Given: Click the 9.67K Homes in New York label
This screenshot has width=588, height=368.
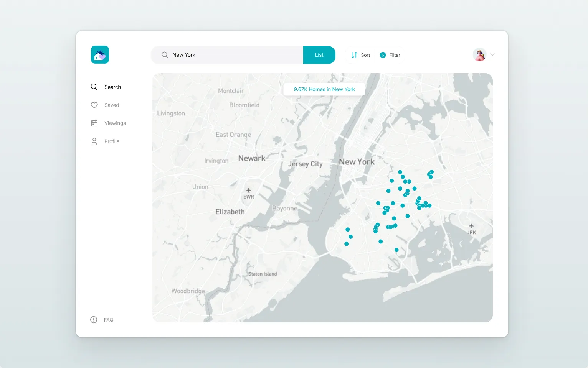Looking at the screenshot, I should (x=324, y=89).
